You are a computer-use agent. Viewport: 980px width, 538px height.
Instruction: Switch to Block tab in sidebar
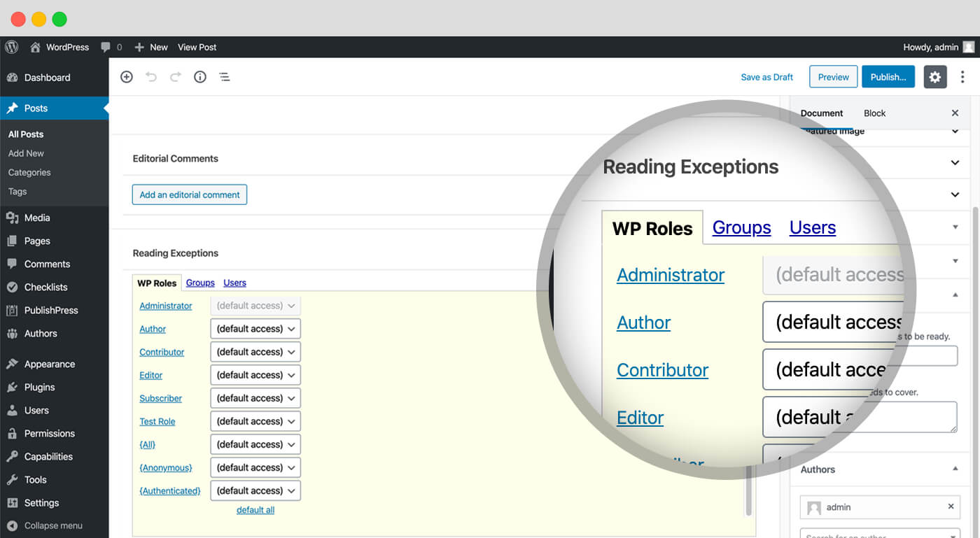[x=874, y=113]
